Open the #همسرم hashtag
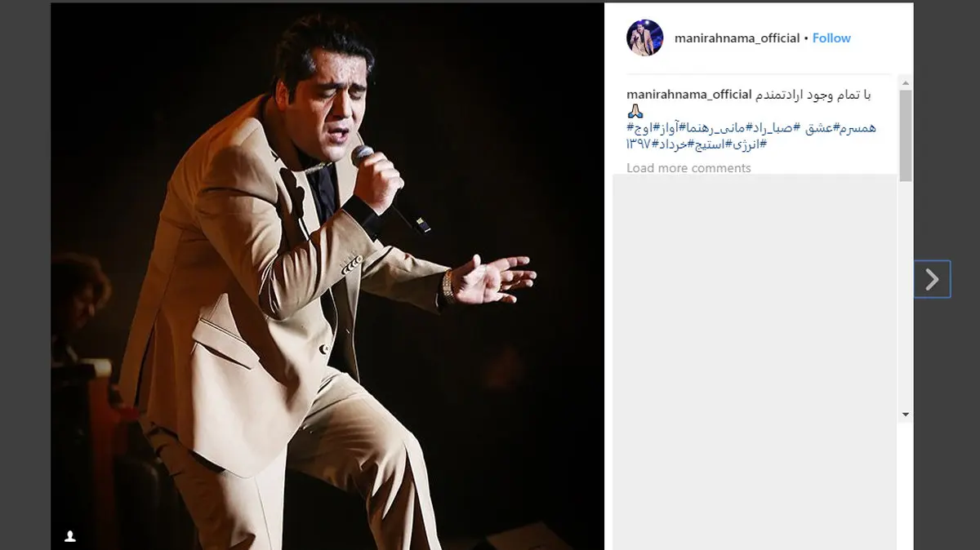 tap(857, 128)
